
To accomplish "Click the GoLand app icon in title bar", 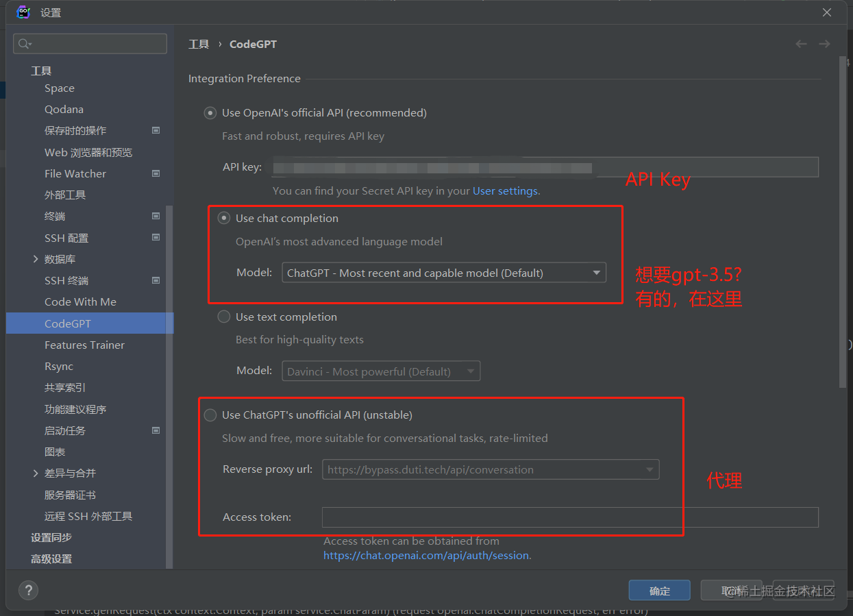I will pos(23,12).
